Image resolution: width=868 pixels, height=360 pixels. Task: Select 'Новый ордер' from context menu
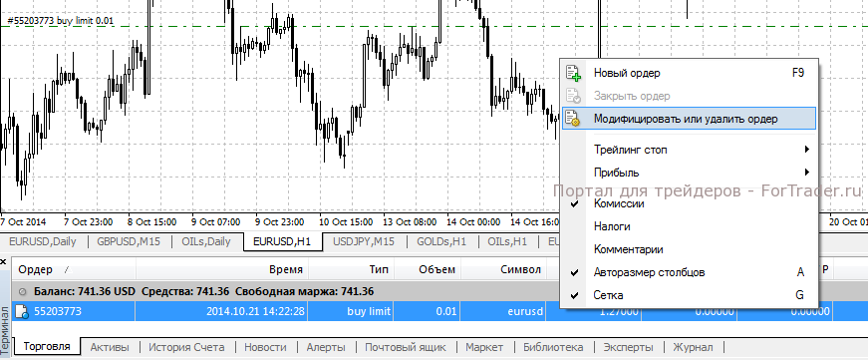coord(689,73)
